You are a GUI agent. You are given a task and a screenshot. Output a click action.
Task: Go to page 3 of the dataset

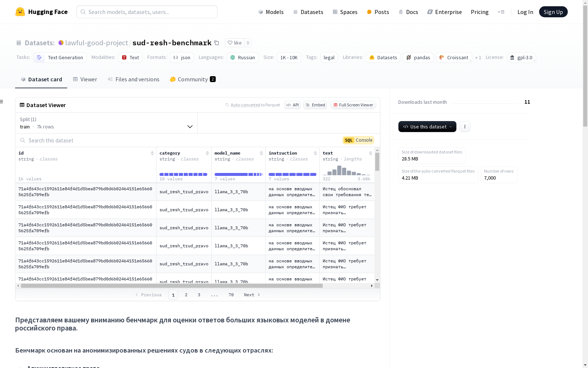click(x=199, y=295)
